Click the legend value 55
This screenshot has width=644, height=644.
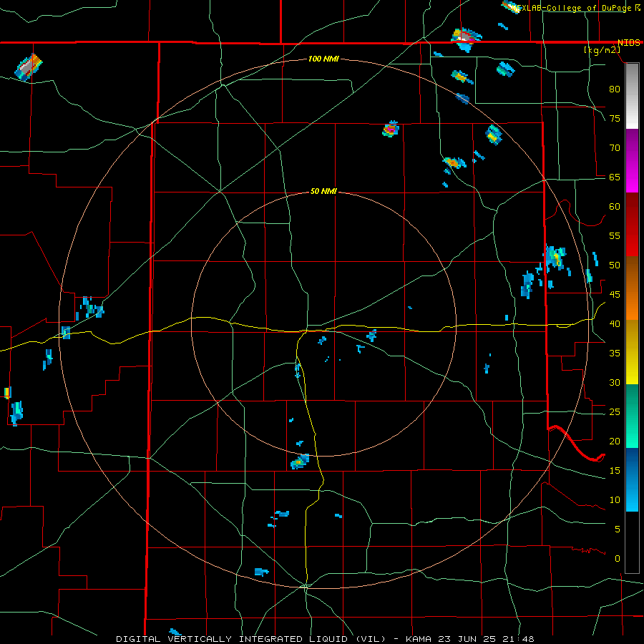click(x=615, y=235)
